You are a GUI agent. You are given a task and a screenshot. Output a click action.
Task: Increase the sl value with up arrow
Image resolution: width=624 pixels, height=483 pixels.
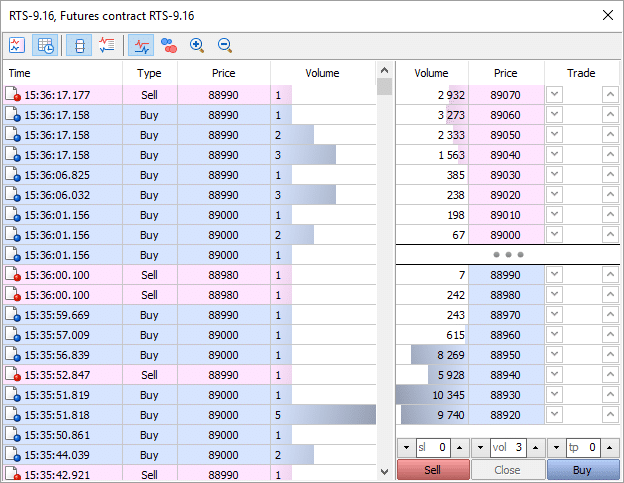459,447
